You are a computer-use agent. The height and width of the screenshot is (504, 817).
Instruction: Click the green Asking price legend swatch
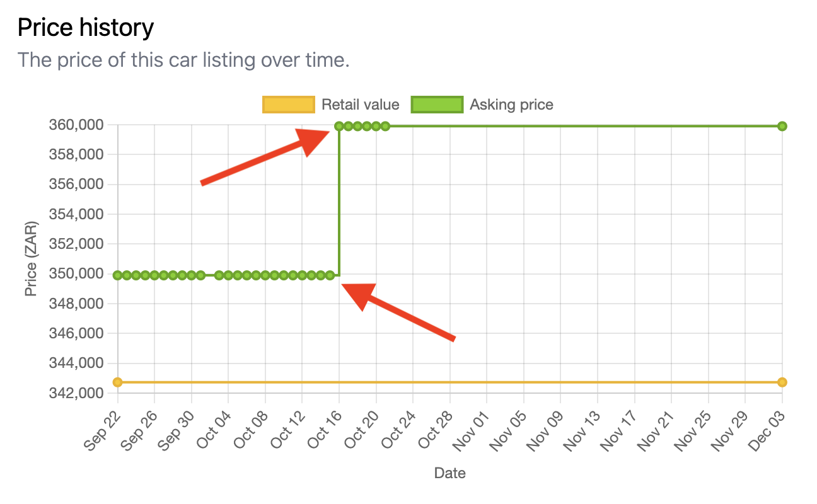[x=437, y=105]
